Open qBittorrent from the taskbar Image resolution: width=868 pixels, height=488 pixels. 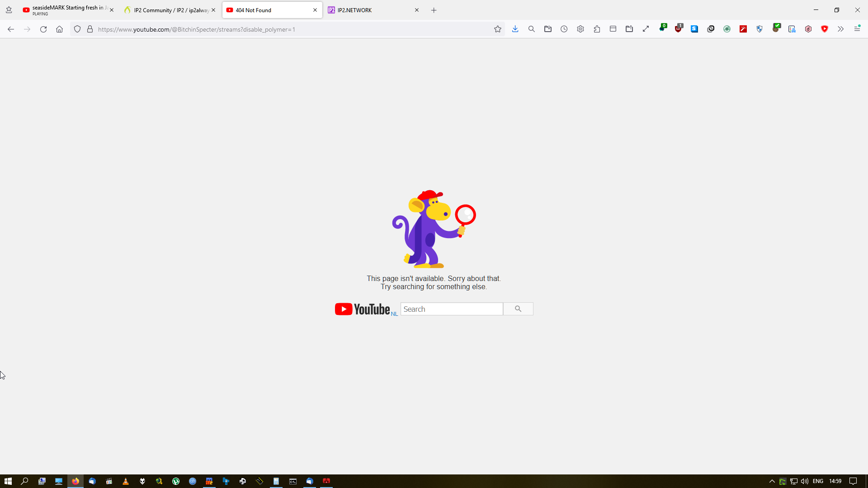pyautogui.click(x=193, y=481)
